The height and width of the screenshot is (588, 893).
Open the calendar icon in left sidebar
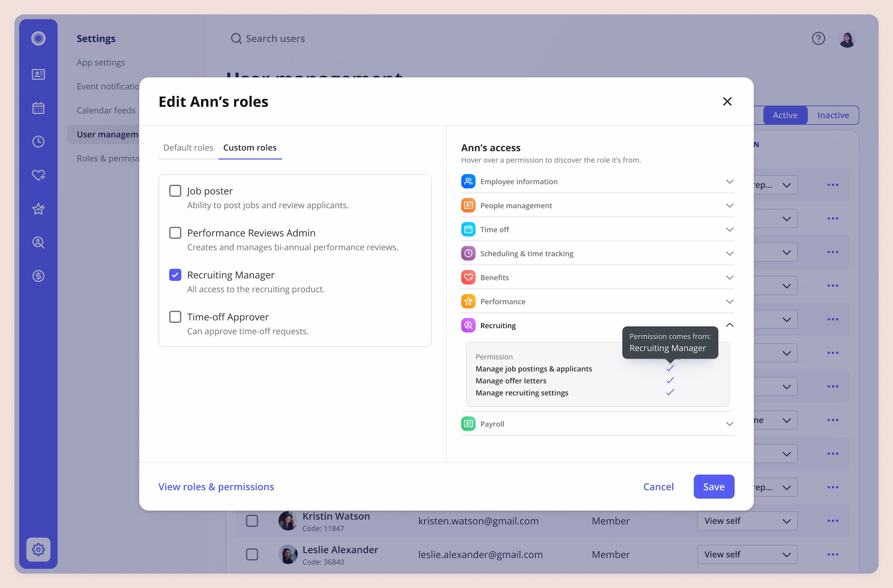click(x=38, y=108)
